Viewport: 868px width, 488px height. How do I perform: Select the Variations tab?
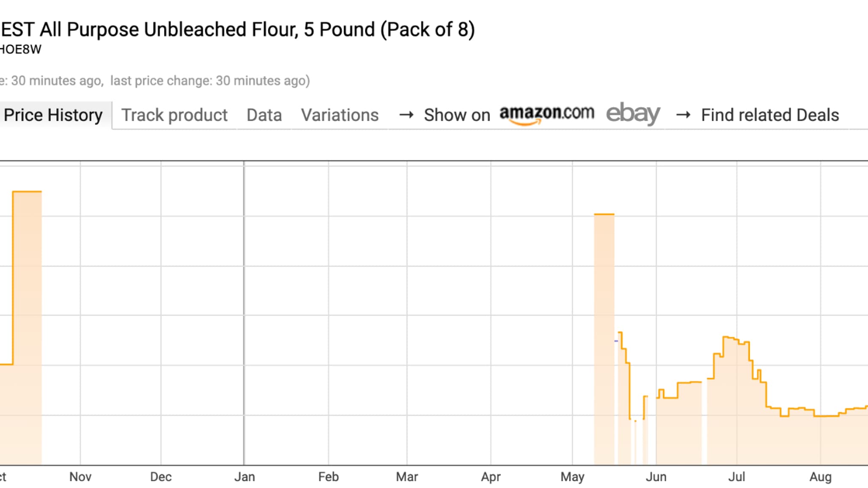340,115
